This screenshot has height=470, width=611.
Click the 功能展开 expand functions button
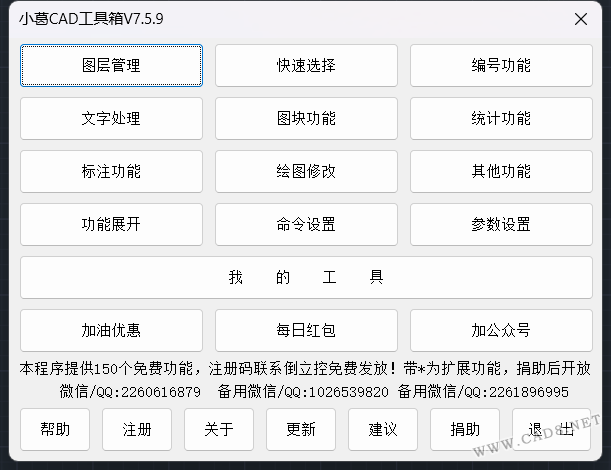coord(111,224)
